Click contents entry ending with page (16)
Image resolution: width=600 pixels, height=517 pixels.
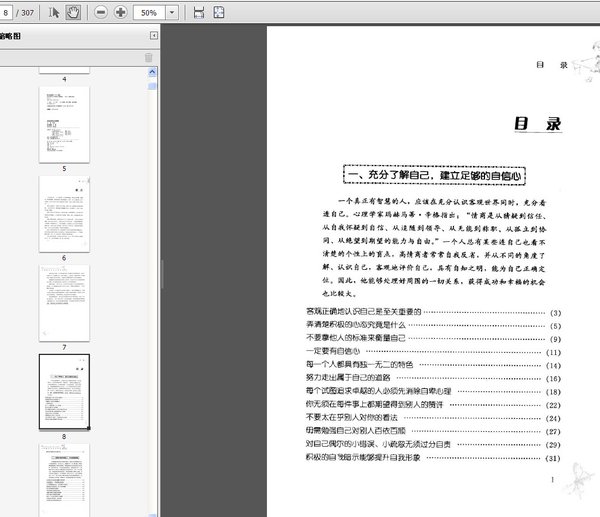click(434, 378)
